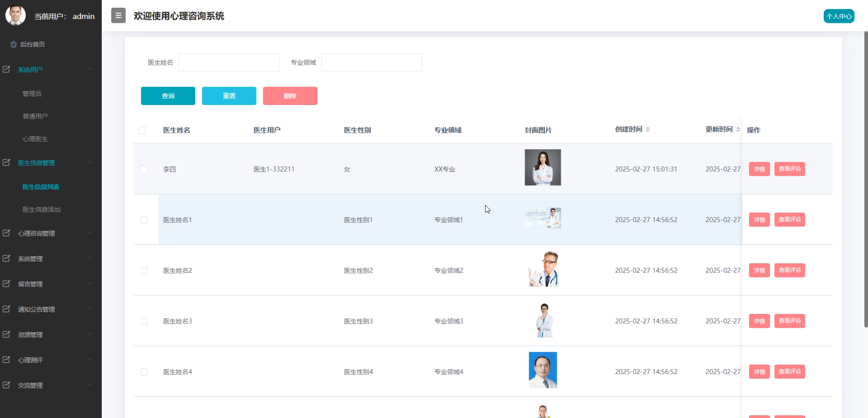Click the edit icon beside 资源管理
Screen dimensions: 868x418
[x=6, y=334]
